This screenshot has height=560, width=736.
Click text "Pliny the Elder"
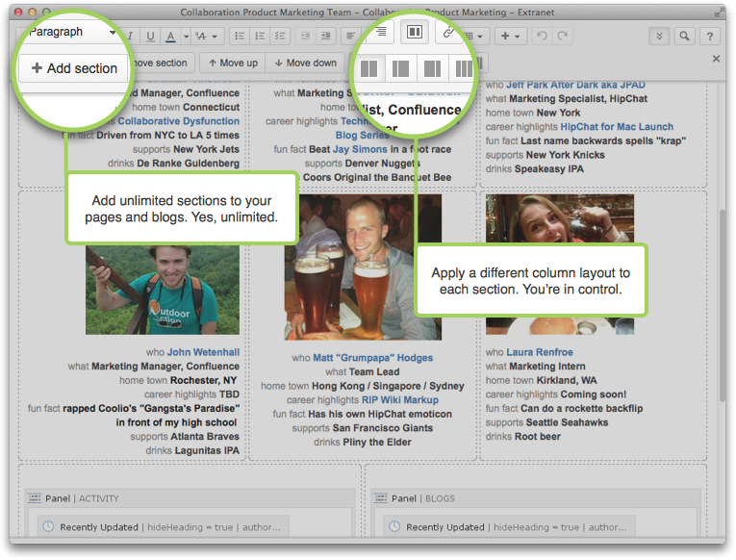[x=377, y=443]
